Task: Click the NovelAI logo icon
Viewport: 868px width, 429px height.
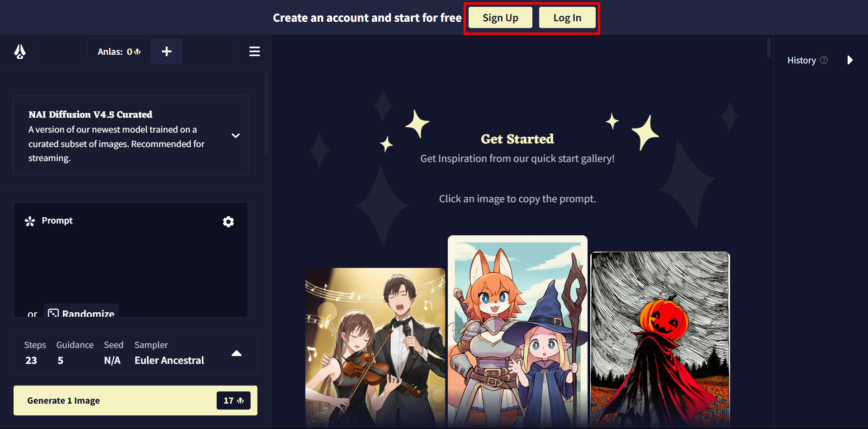Action: point(19,52)
